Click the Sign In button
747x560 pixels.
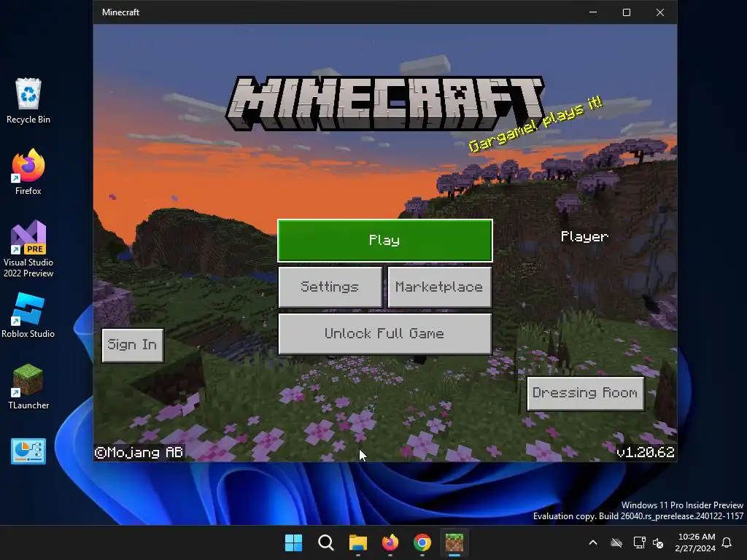[x=133, y=345]
